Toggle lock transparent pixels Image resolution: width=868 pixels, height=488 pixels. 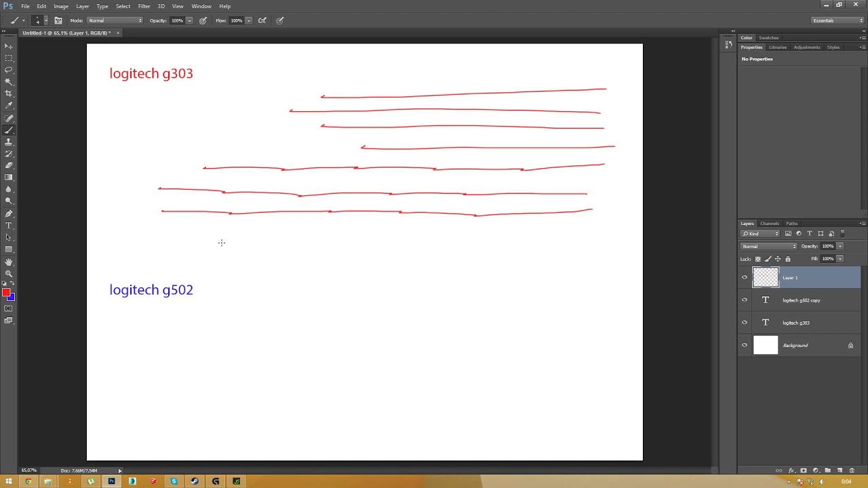pos(757,259)
